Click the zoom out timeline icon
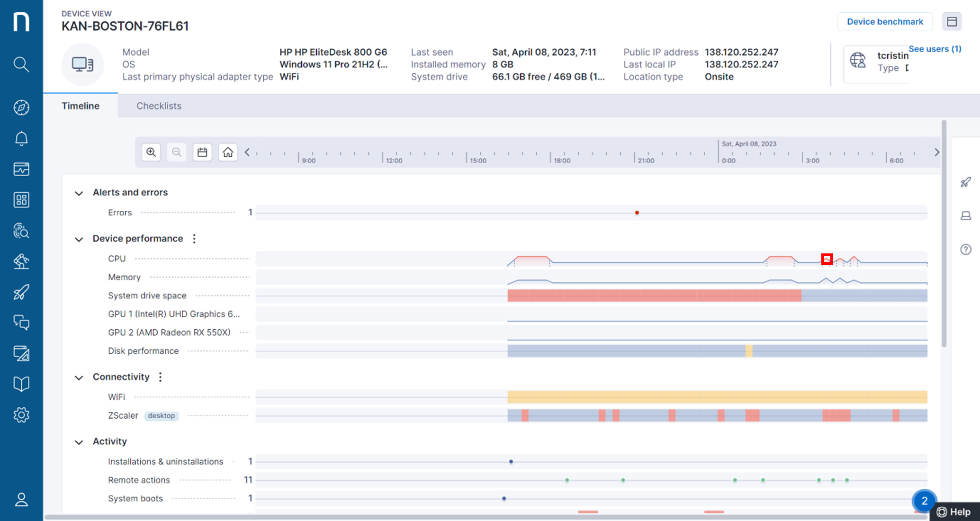 (x=177, y=152)
